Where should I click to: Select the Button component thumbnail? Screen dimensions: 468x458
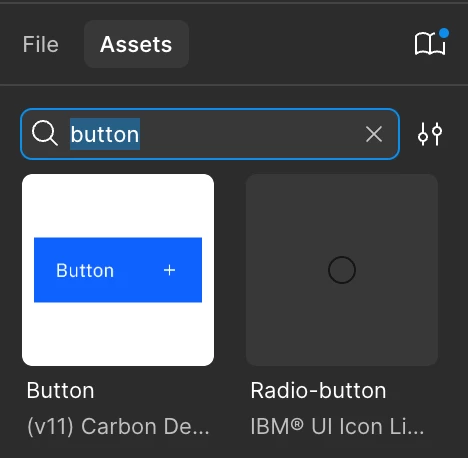118,270
